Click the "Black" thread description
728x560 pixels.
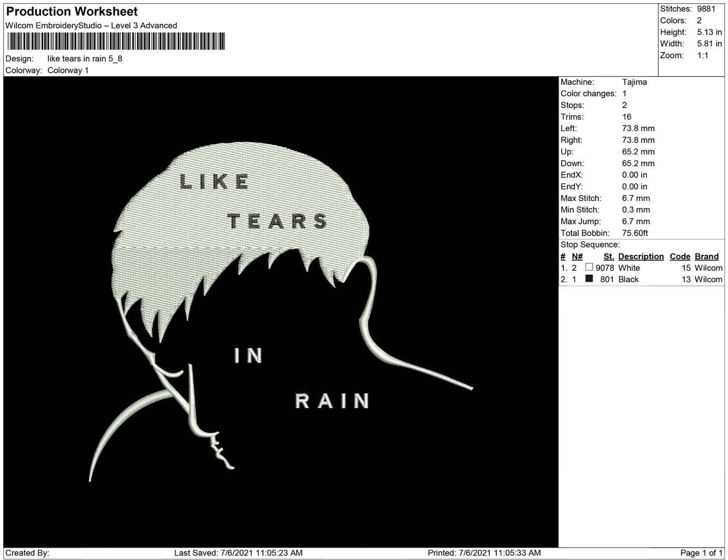pyautogui.click(x=628, y=279)
